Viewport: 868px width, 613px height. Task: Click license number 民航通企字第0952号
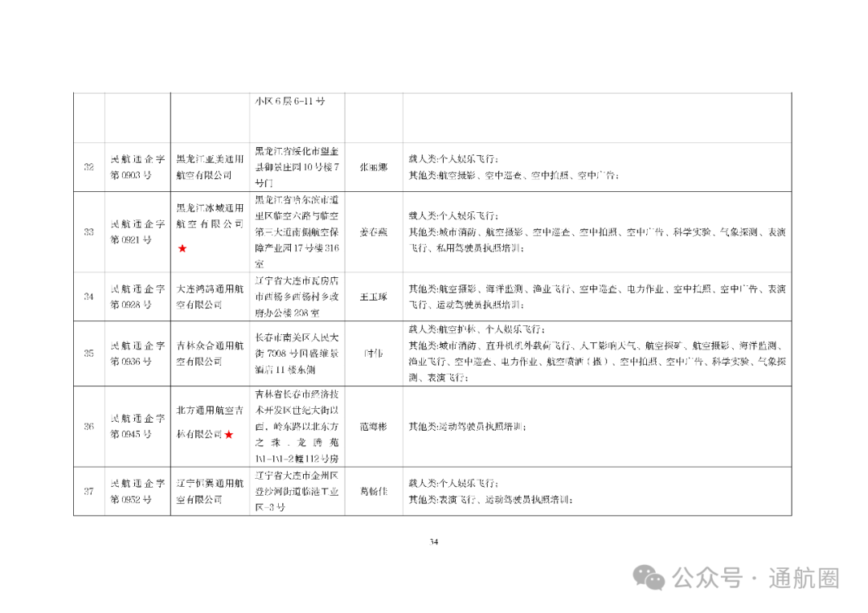pyautogui.click(x=137, y=492)
